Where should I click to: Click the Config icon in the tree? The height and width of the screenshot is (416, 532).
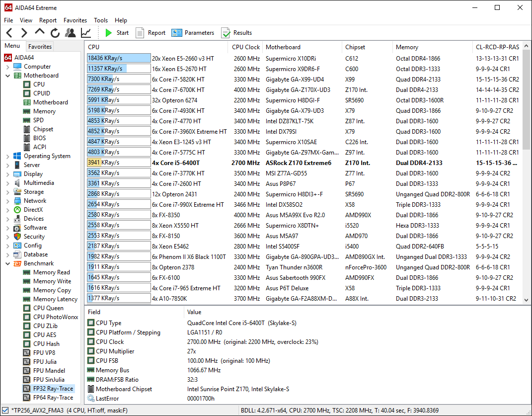[17, 246]
